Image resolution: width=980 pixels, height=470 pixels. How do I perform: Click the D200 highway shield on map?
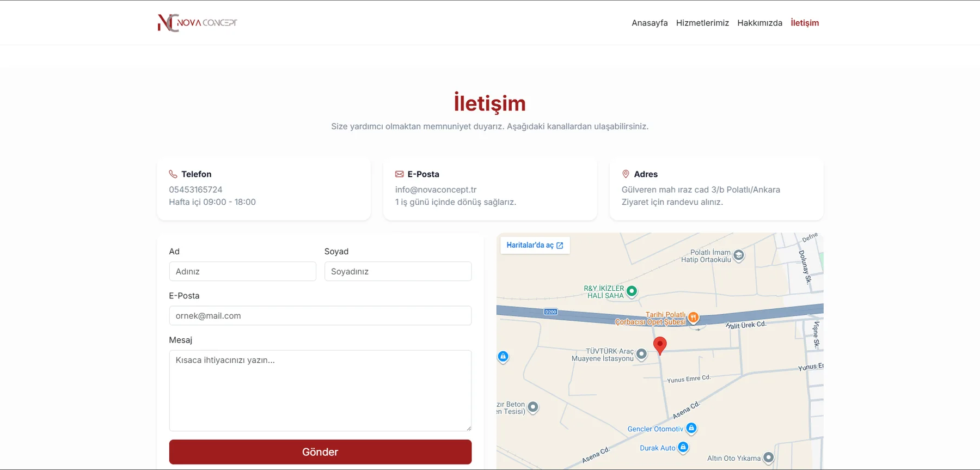tap(550, 312)
